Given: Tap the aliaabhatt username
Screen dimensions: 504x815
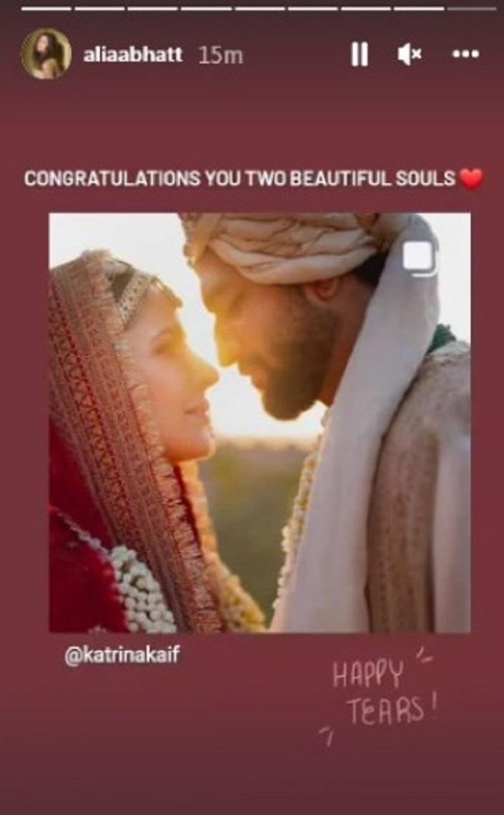Looking at the screenshot, I should coord(133,54).
